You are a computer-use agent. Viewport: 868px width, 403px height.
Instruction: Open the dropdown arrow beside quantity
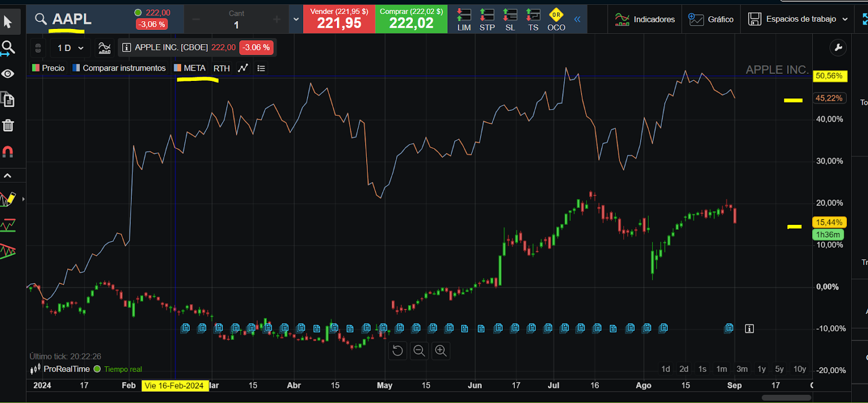tap(296, 20)
